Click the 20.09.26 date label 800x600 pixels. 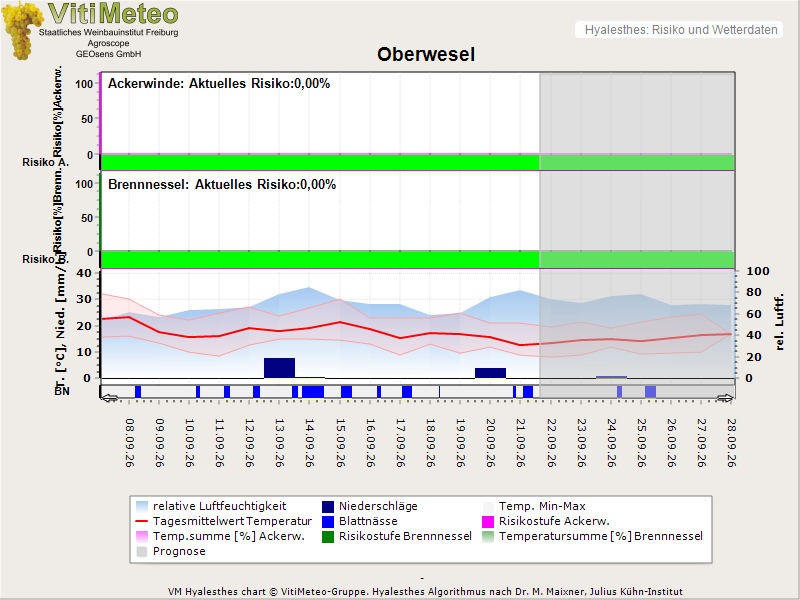click(491, 443)
